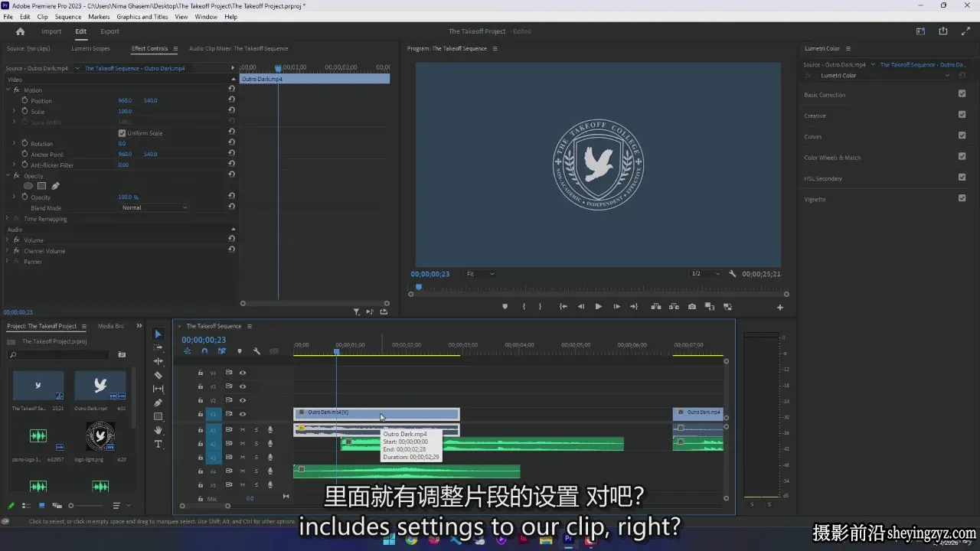Choose the Track Select Forward tool

tap(158, 347)
